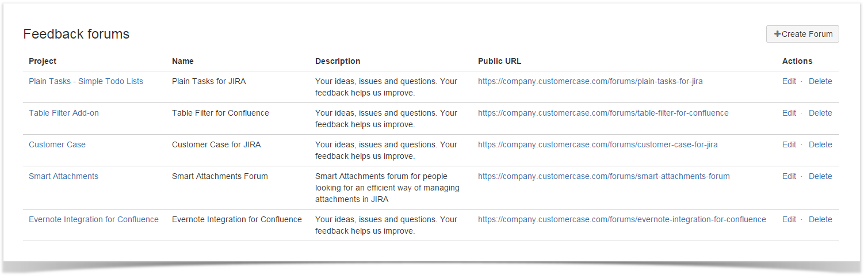Open the Customer Case project link
868x278 pixels.
pyautogui.click(x=57, y=144)
